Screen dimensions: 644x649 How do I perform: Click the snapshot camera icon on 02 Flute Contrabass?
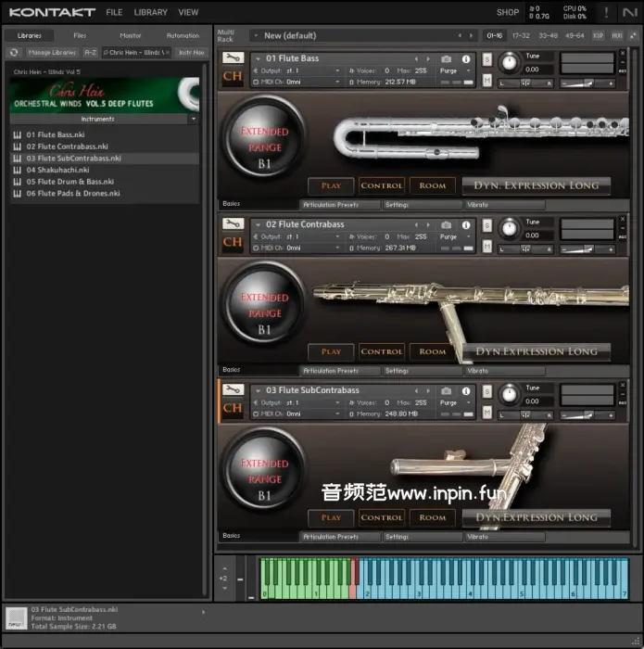coord(446,224)
